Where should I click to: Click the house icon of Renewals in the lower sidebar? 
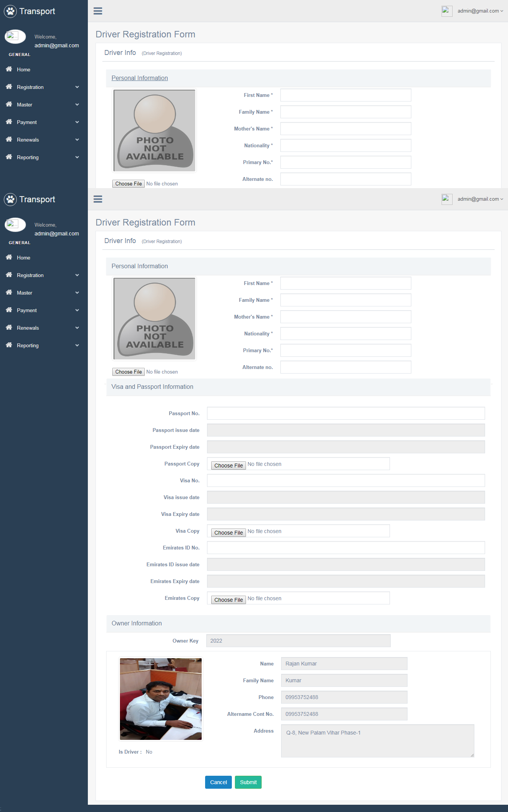click(x=9, y=327)
